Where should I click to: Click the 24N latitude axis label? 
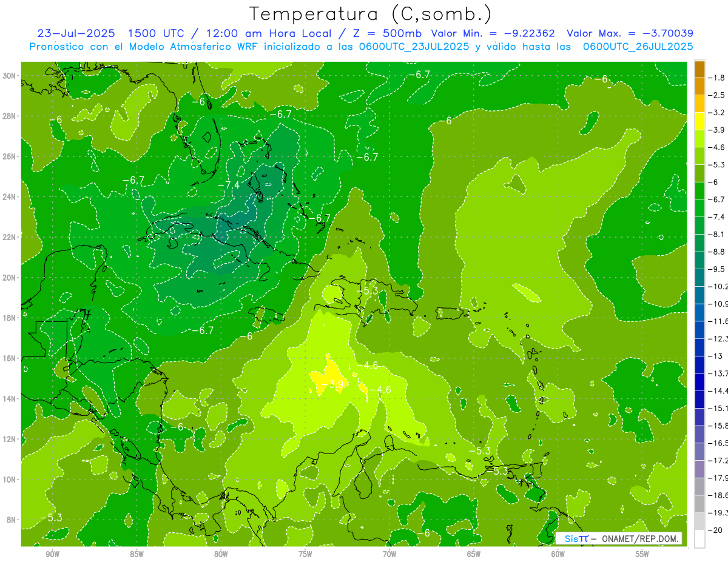(10, 197)
